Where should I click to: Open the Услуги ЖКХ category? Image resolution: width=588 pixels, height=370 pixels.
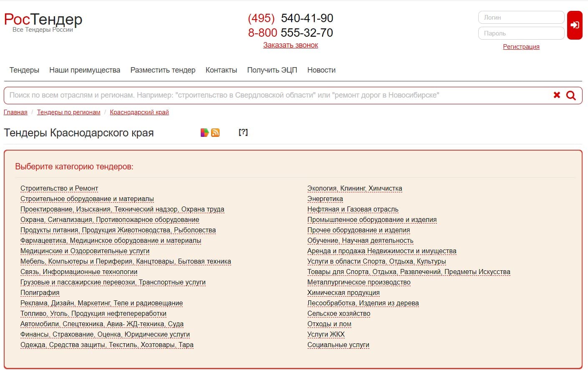pos(326,335)
